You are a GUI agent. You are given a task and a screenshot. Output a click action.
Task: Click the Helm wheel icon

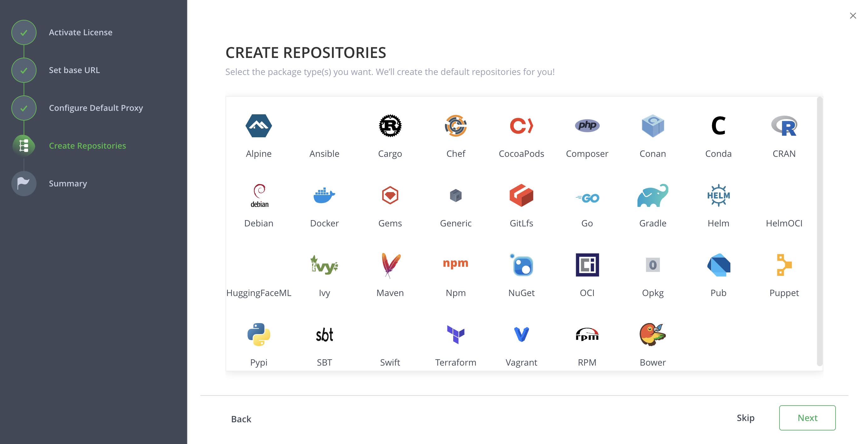coord(718,195)
